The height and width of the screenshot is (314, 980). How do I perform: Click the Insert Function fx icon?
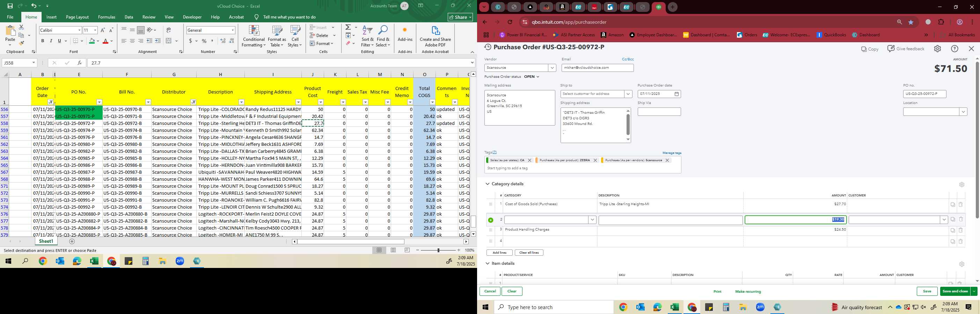point(80,63)
